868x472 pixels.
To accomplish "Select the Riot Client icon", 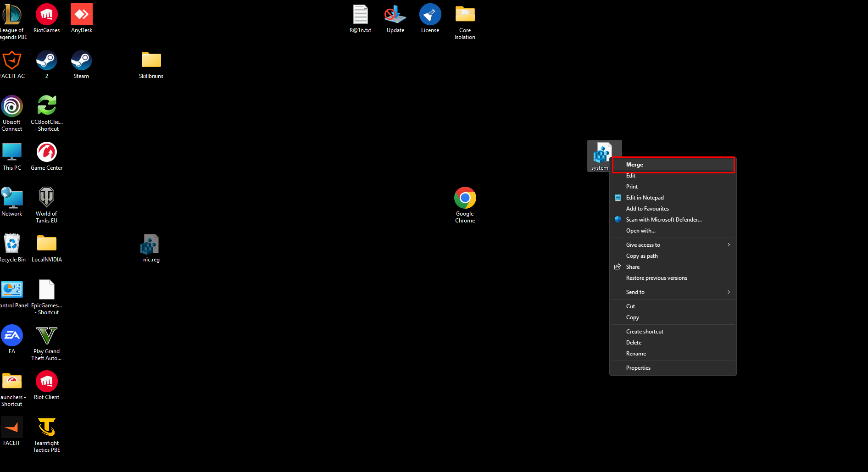I will click(46, 386).
